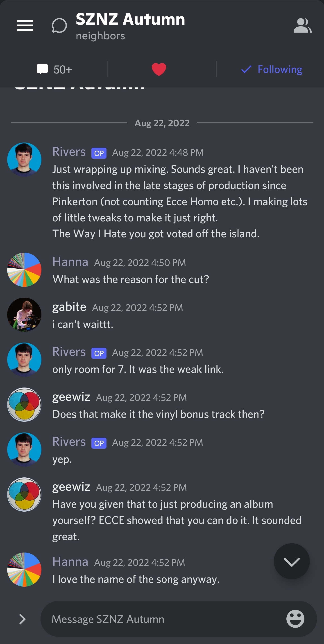Tap gabite's profile picture
Viewport: 324px width, 644px height.
coord(24,314)
